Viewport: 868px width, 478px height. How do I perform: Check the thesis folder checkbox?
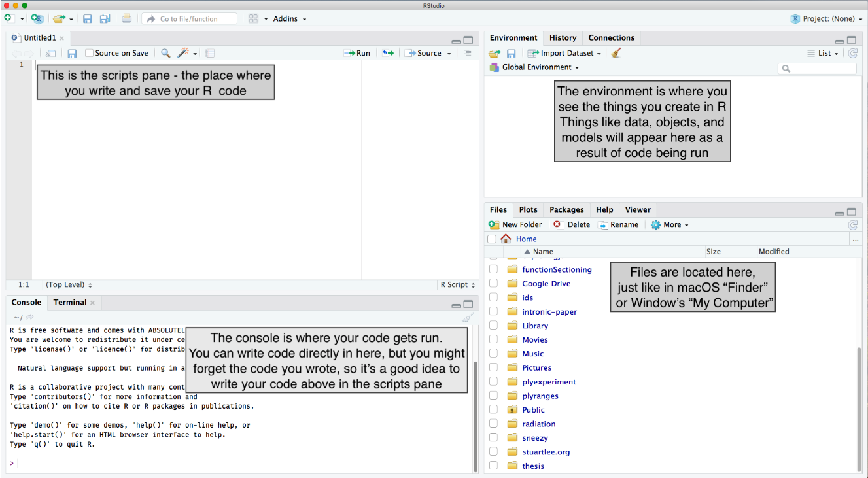(494, 466)
